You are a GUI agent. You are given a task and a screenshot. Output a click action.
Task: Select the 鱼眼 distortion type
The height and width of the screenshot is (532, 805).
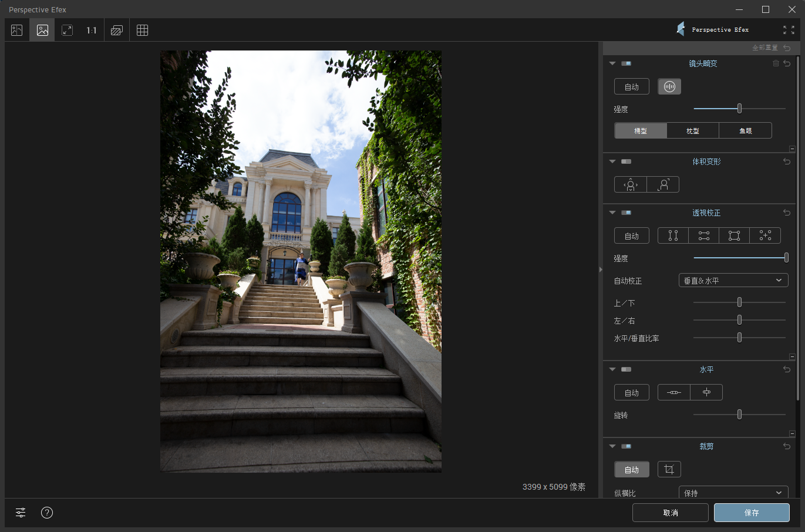[x=745, y=130]
